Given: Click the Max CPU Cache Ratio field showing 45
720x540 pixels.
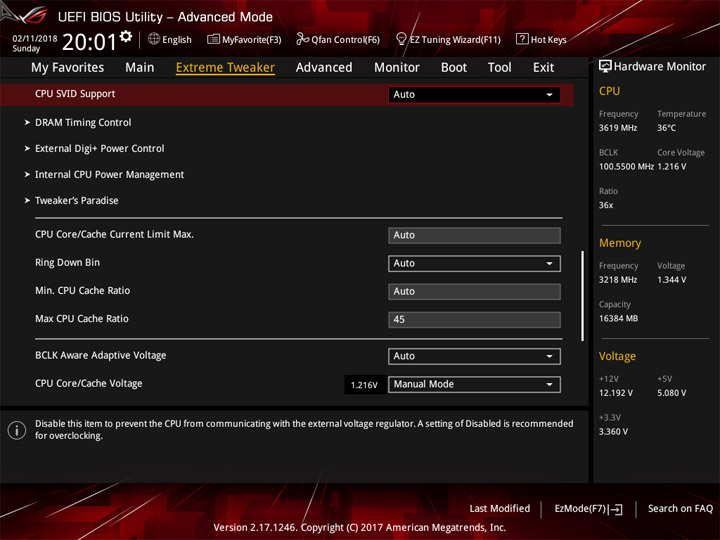Looking at the screenshot, I should point(474,320).
